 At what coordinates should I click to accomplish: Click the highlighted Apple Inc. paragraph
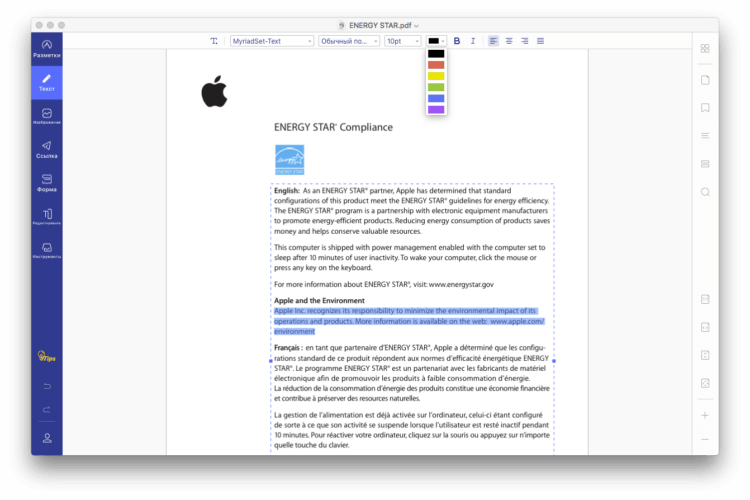coord(408,321)
